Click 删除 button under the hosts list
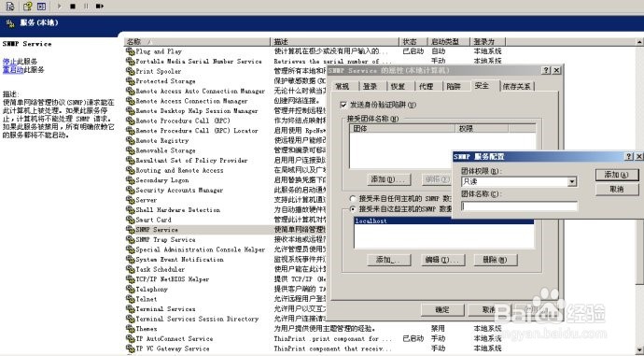 496,260
